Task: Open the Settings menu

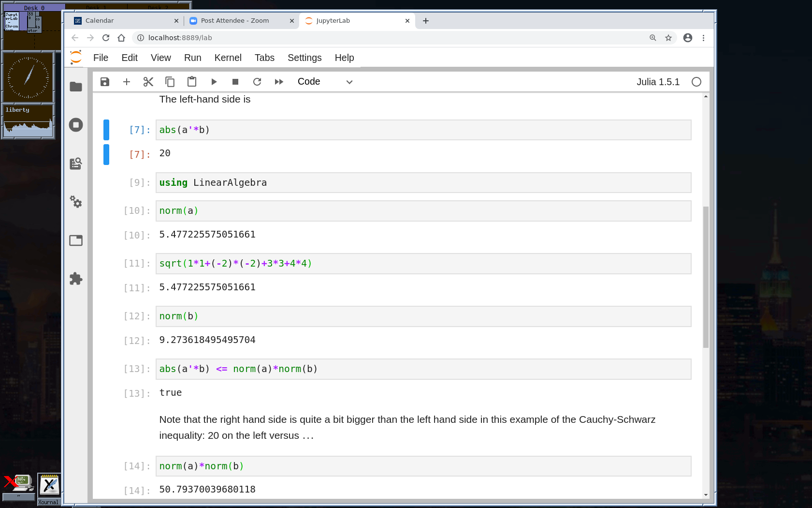Action: pyautogui.click(x=304, y=58)
